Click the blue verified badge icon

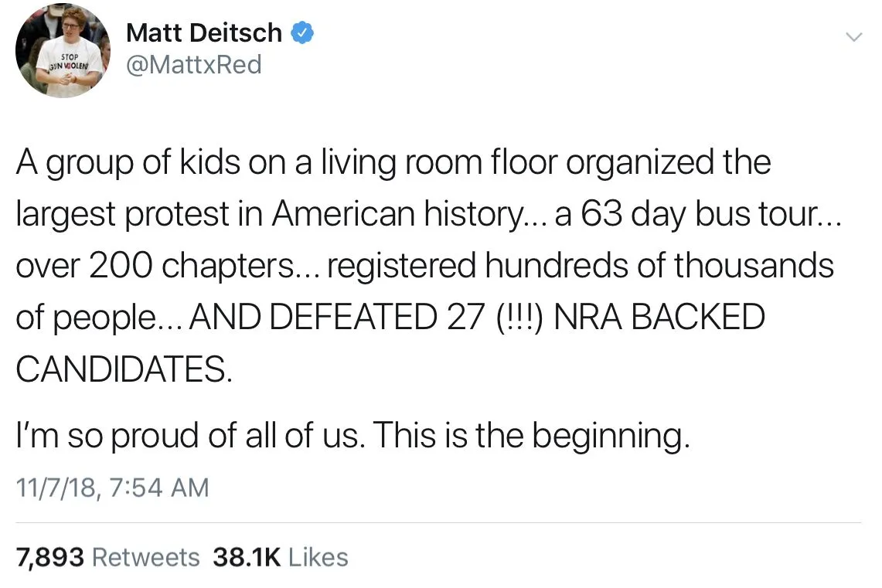301,33
